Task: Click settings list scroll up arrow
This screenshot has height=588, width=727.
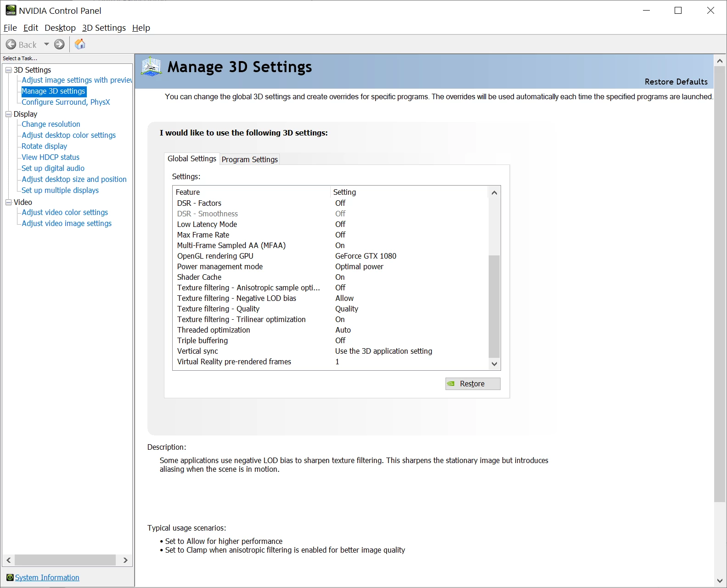Action: point(494,192)
